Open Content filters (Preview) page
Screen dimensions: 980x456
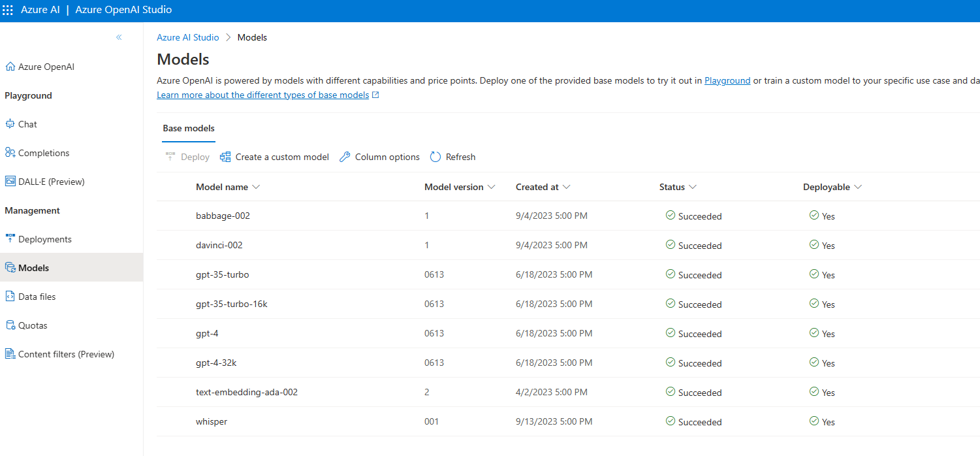tap(71, 354)
